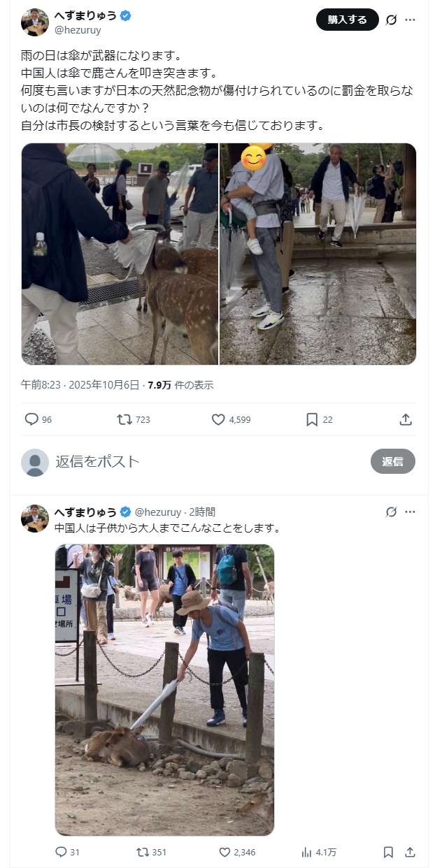Viewport: 435px width, 868px height.
Task: Open the @hezuruy handle in the reply
Action: coord(158,512)
